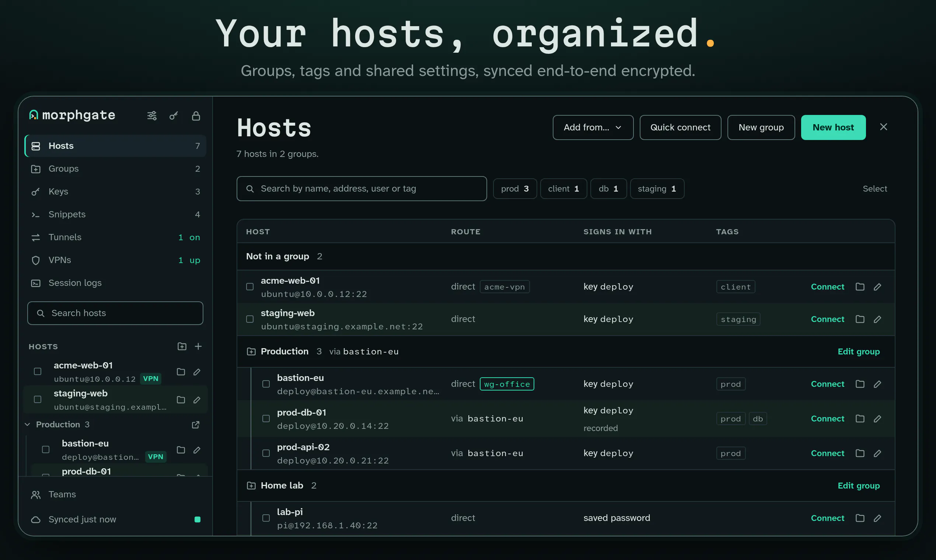This screenshot has width=936, height=560.
Task: Filter hosts by the staging tag chip
Action: coord(657,189)
